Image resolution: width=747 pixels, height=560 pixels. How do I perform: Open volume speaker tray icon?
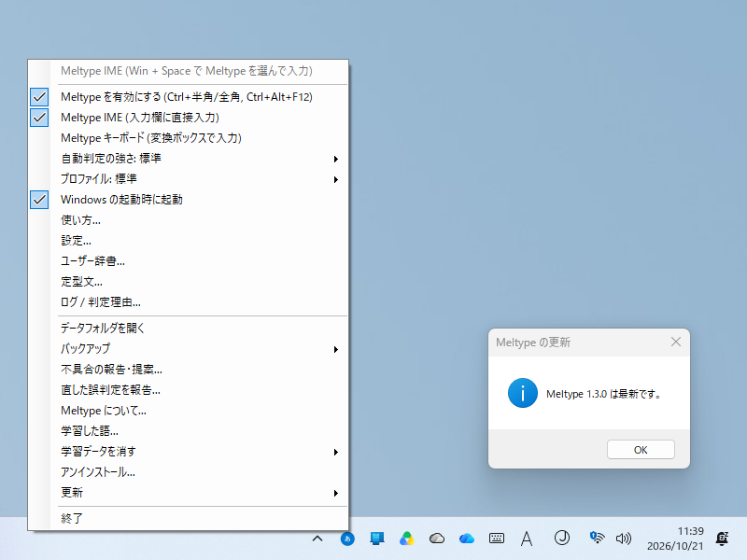point(624,539)
